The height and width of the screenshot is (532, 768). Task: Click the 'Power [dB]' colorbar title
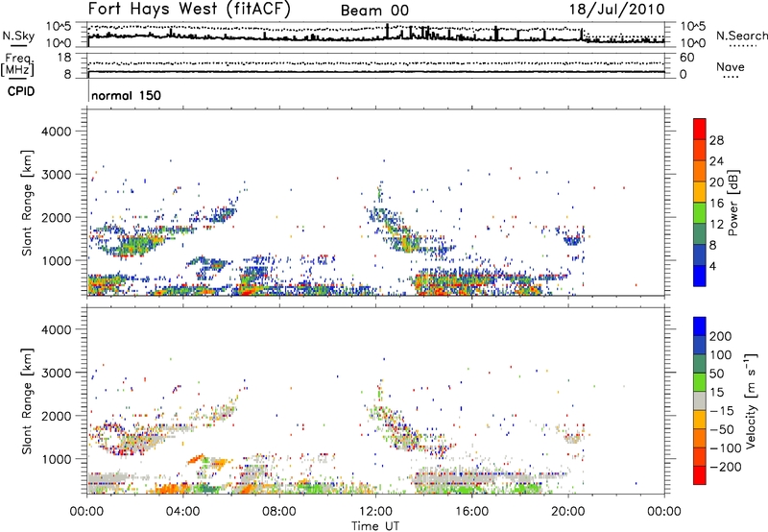click(x=733, y=203)
